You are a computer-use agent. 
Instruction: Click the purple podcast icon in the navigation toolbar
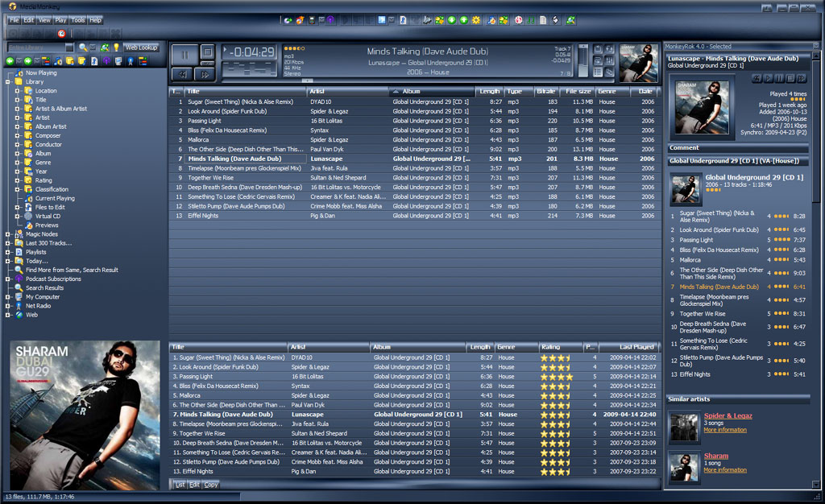107,61
